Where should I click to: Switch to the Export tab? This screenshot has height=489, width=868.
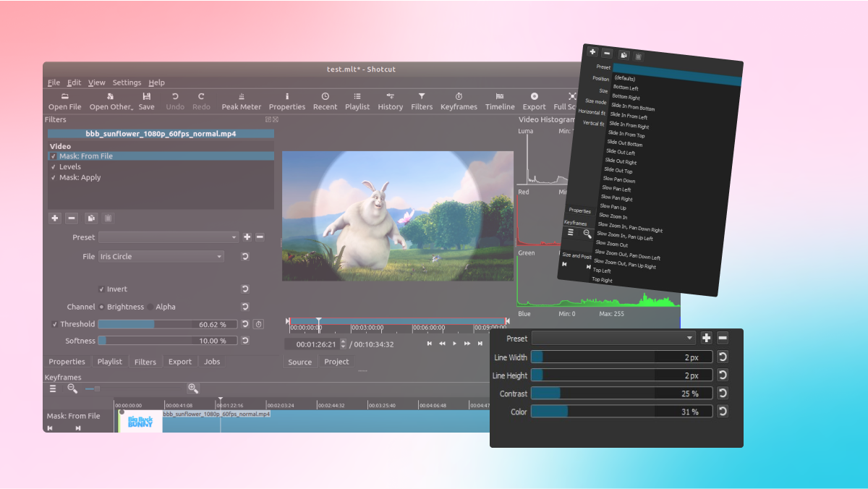coord(180,362)
